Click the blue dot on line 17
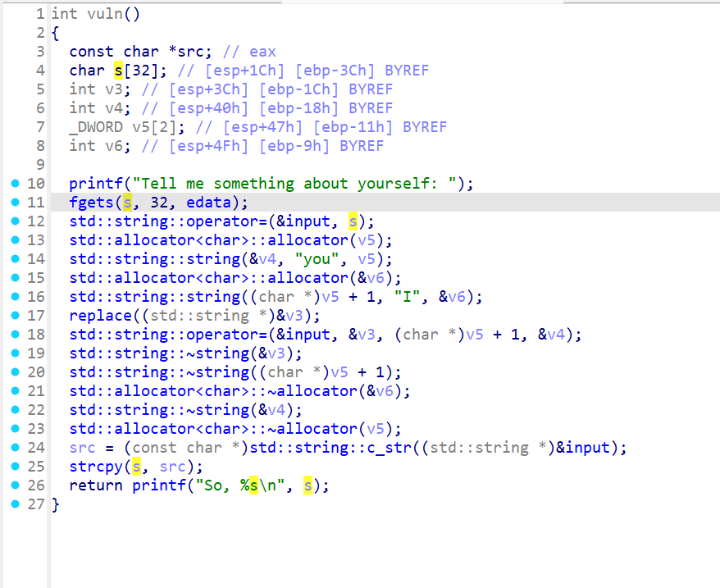 pos(14,316)
